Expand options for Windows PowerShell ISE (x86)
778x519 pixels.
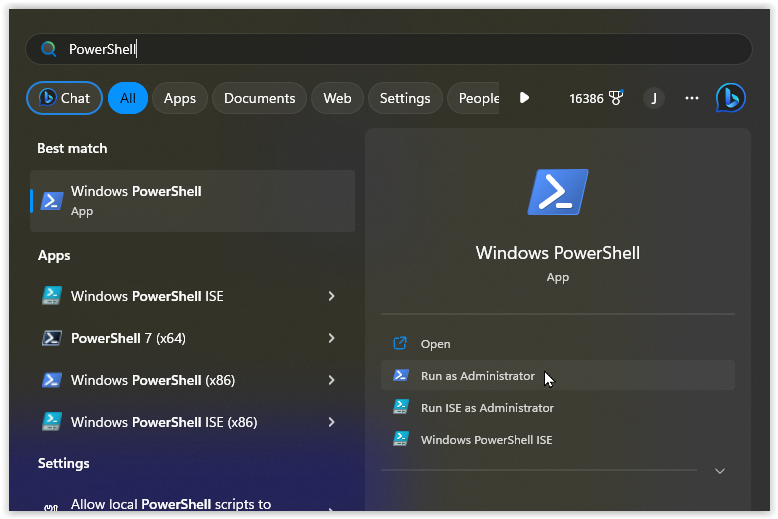331,422
